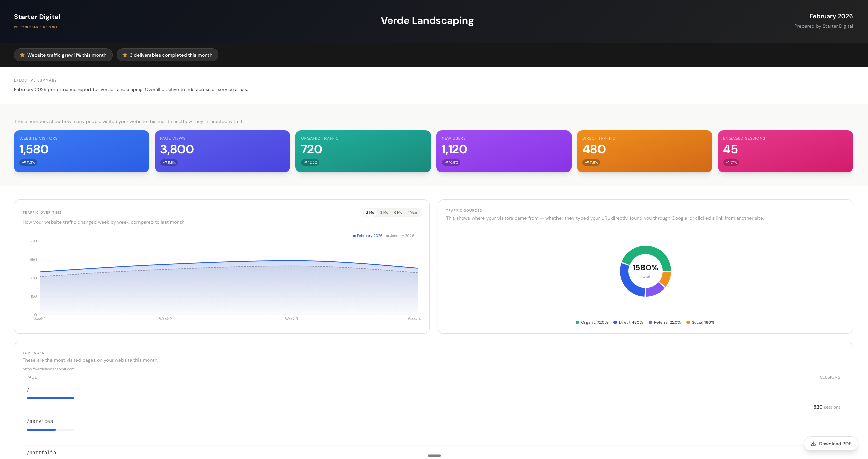Toggle the January 2026 chart legend label

click(x=402, y=236)
